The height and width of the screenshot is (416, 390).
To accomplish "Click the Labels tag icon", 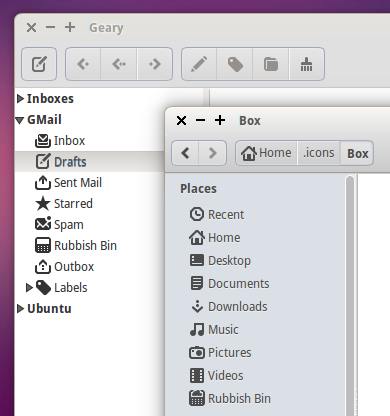I will coord(43,287).
